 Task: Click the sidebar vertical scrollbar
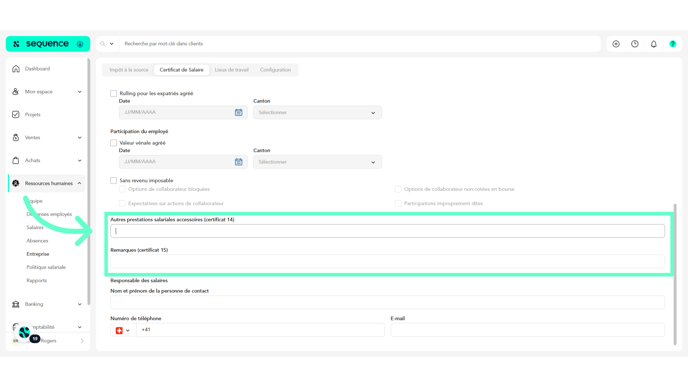pyautogui.click(x=89, y=182)
